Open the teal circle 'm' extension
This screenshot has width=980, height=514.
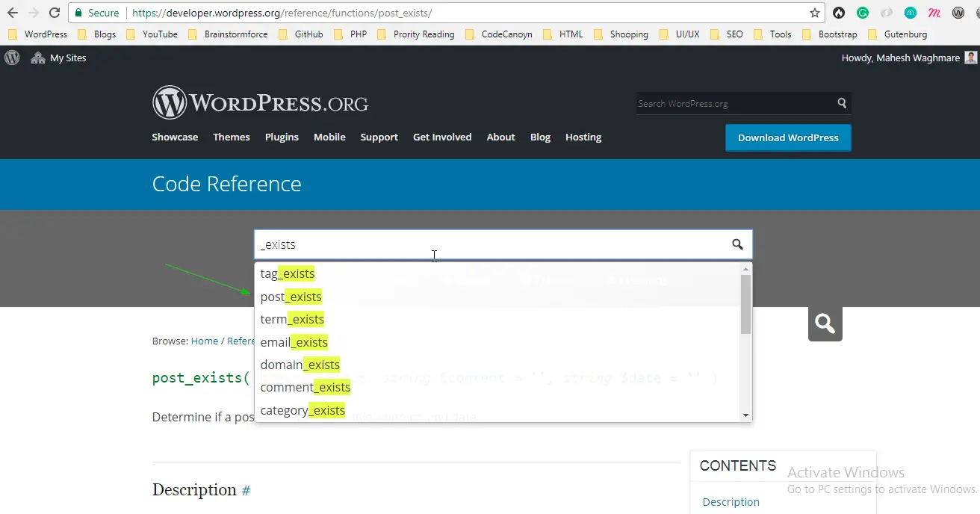coord(911,13)
